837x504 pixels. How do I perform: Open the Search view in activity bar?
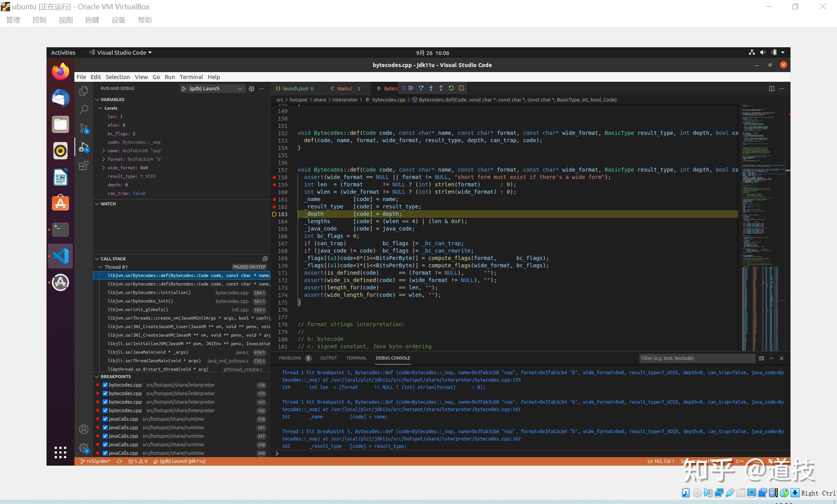tap(83, 110)
